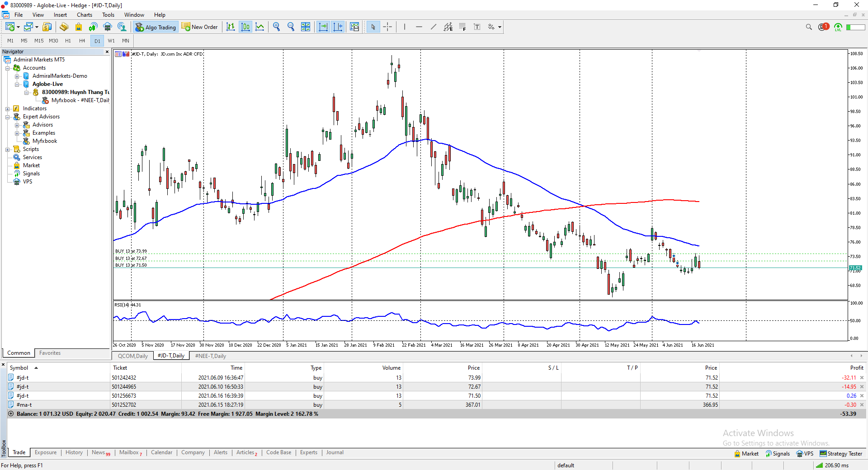
Task: Tile chart windows using toolbar icon
Action: coord(306,27)
